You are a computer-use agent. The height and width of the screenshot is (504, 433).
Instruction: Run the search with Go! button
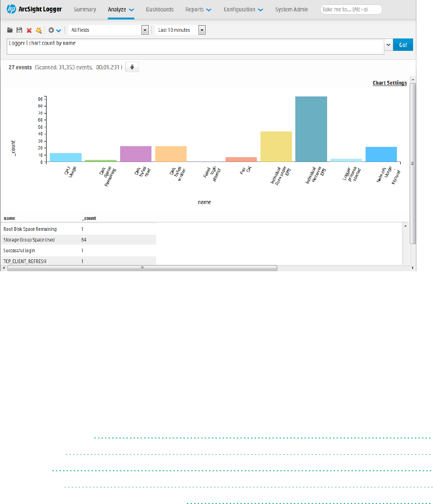coord(403,45)
